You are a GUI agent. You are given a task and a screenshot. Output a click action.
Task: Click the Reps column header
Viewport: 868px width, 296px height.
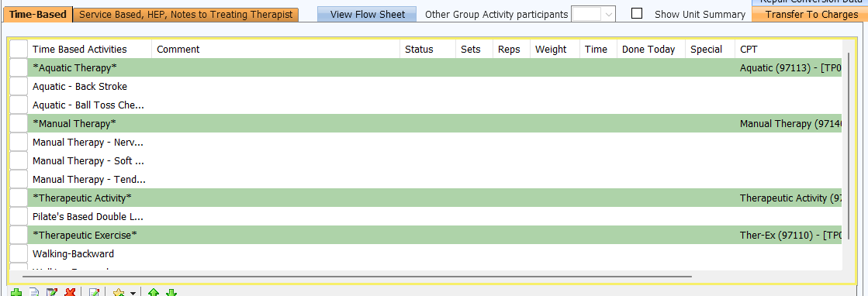pyautogui.click(x=511, y=50)
